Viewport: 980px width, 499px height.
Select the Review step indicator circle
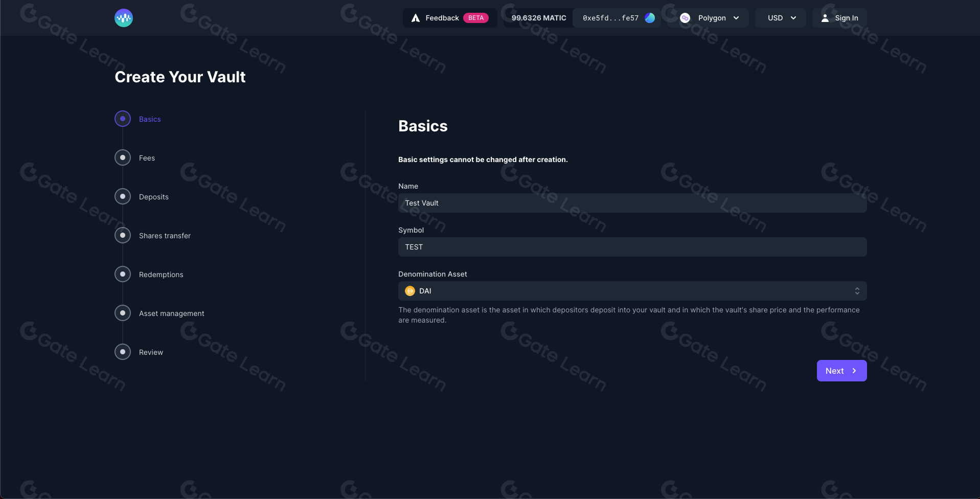(122, 352)
